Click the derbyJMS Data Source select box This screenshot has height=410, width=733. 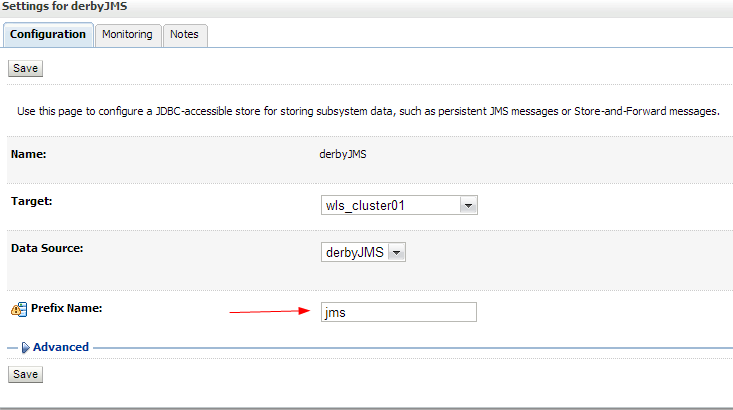(x=363, y=252)
